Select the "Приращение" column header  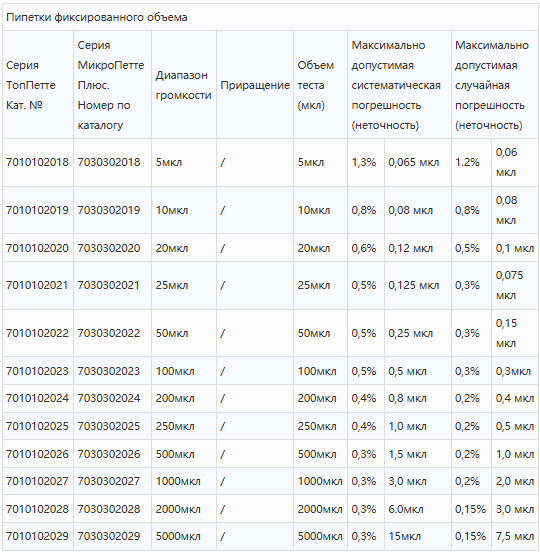[x=255, y=85]
